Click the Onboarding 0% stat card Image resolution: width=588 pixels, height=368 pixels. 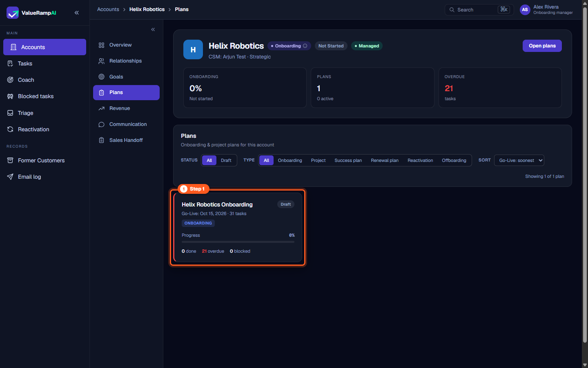(x=245, y=88)
